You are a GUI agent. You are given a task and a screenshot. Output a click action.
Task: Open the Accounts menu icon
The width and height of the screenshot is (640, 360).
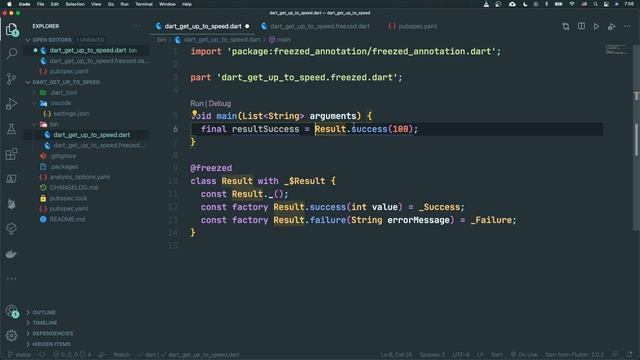click(11, 311)
